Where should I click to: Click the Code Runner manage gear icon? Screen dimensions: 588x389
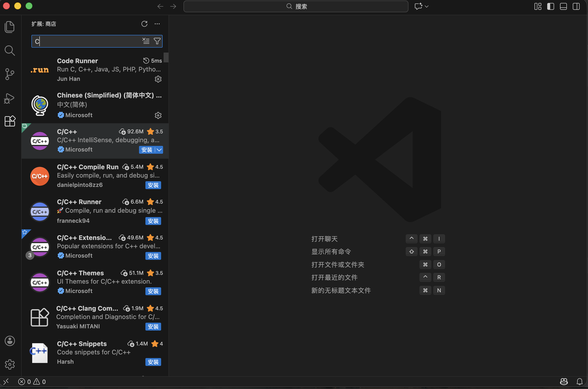[158, 79]
